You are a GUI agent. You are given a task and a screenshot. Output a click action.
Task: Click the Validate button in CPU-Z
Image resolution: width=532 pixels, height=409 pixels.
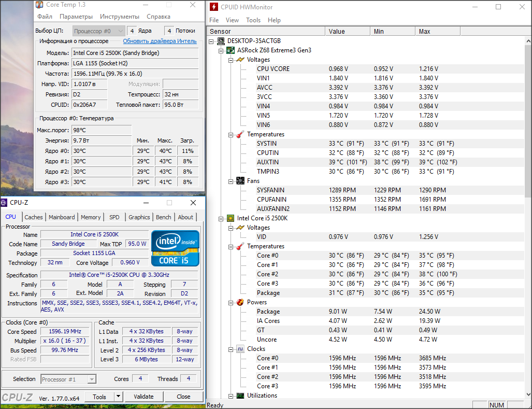coord(143,397)
